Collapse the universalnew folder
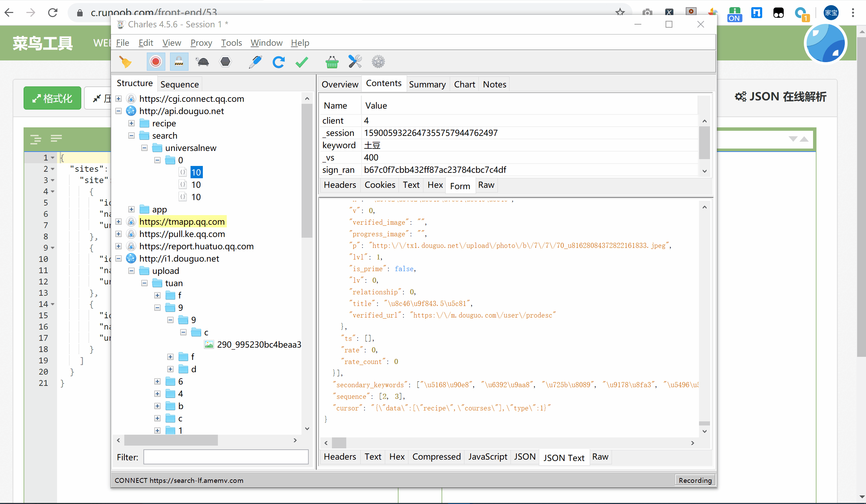 point(144,148)
